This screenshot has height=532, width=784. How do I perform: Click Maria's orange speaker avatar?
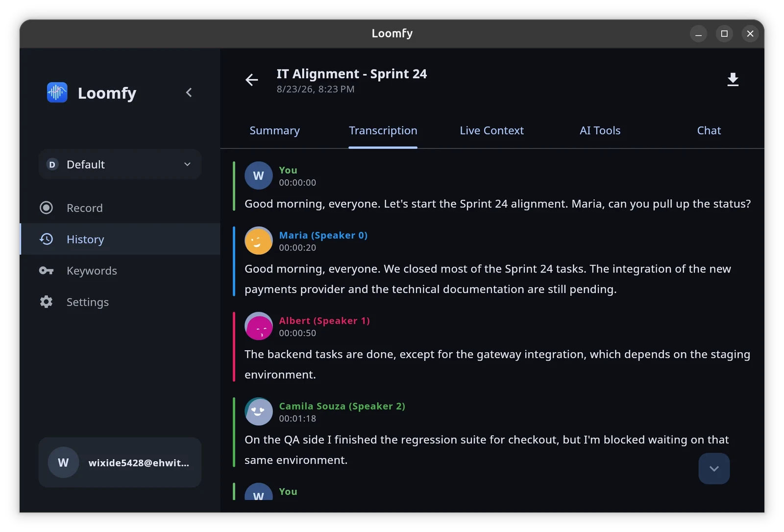258,241
